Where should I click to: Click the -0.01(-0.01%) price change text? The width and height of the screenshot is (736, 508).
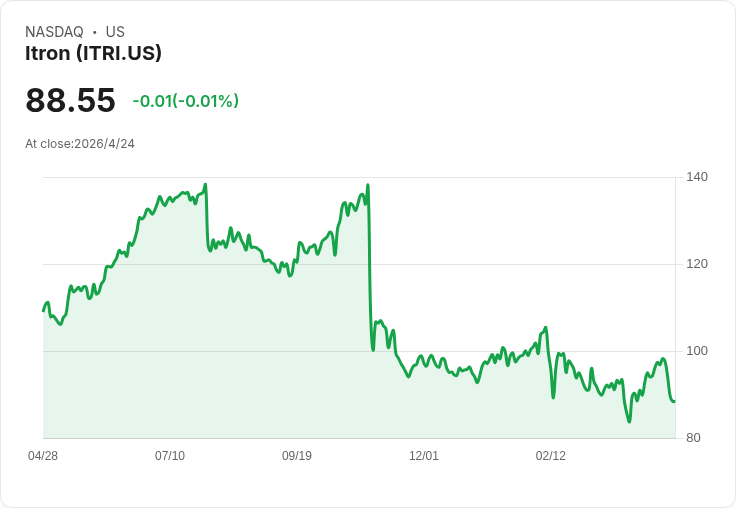[185, 101]
